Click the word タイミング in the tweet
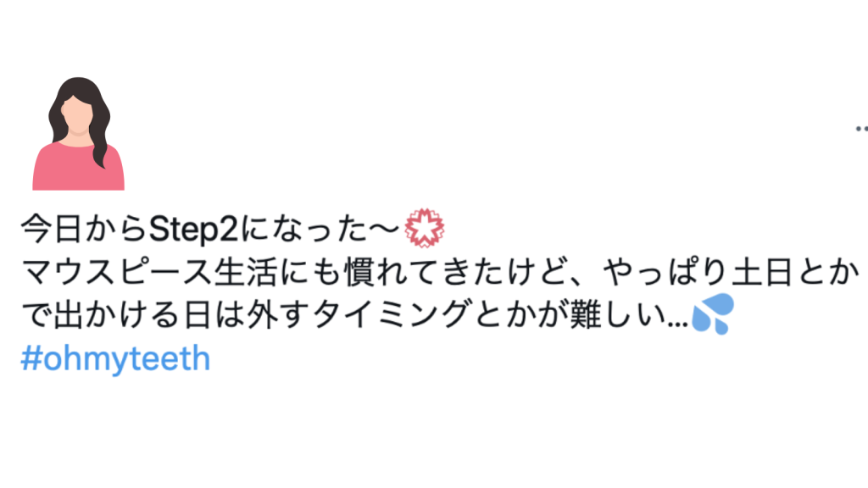The image size is (868, 488). 392,314
